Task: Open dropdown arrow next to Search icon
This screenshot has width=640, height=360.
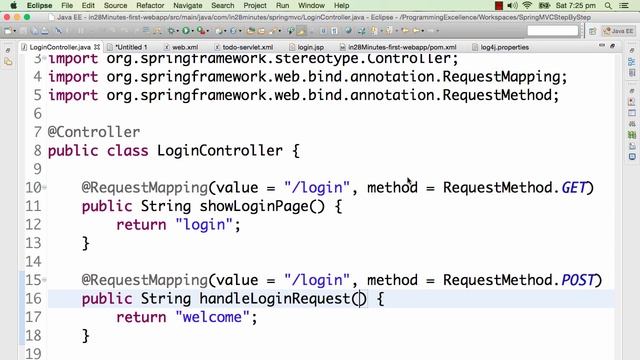Action: click(280, 31)
